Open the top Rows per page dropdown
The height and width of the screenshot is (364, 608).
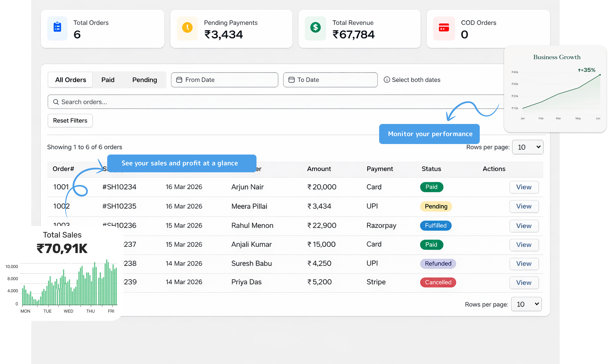point(528,147)
